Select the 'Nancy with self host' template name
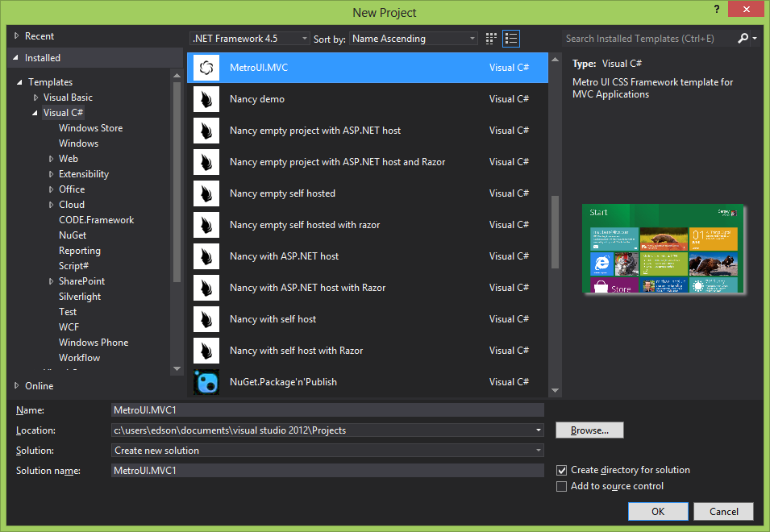The width and height of the screenshot is (770, 532). (273, 319)
